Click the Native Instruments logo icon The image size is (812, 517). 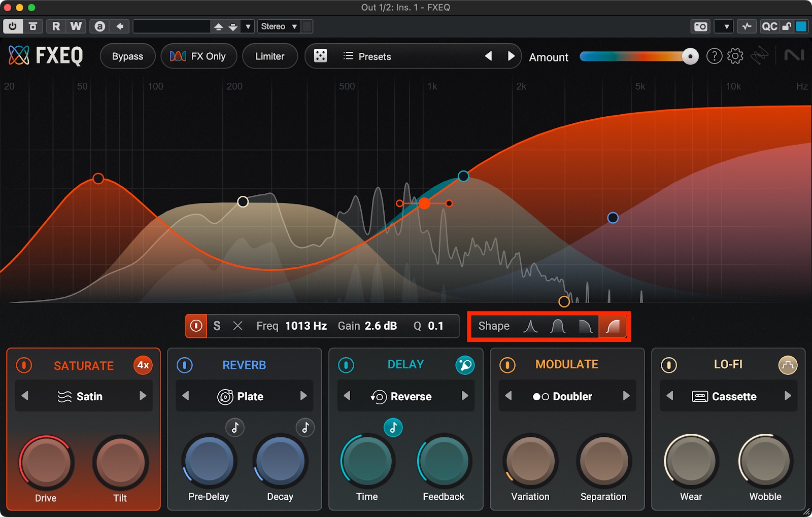tap(794, 55)
